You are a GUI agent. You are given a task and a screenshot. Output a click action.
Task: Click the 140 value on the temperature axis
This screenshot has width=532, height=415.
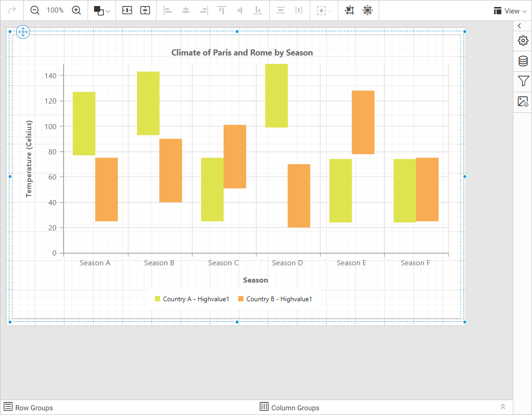51,76
